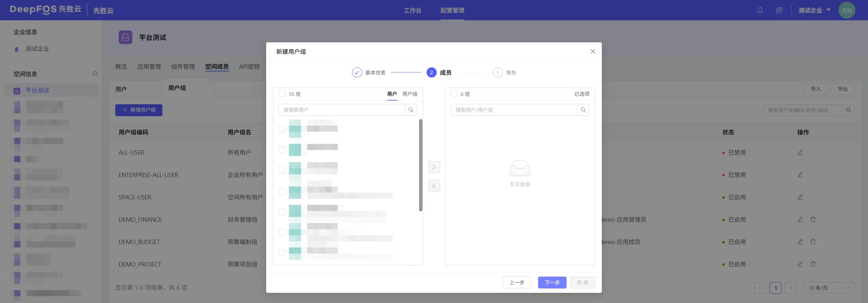Image resolution: width=868 pixels, height=303 pixels.
Task: Toggle select-all checkbox for 10 项 list
Action: pos(281,94)
